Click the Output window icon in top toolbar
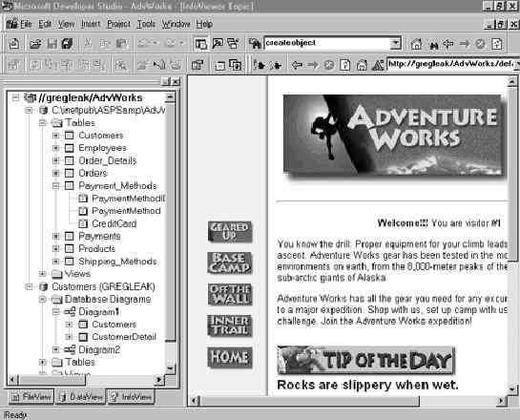 218,44
